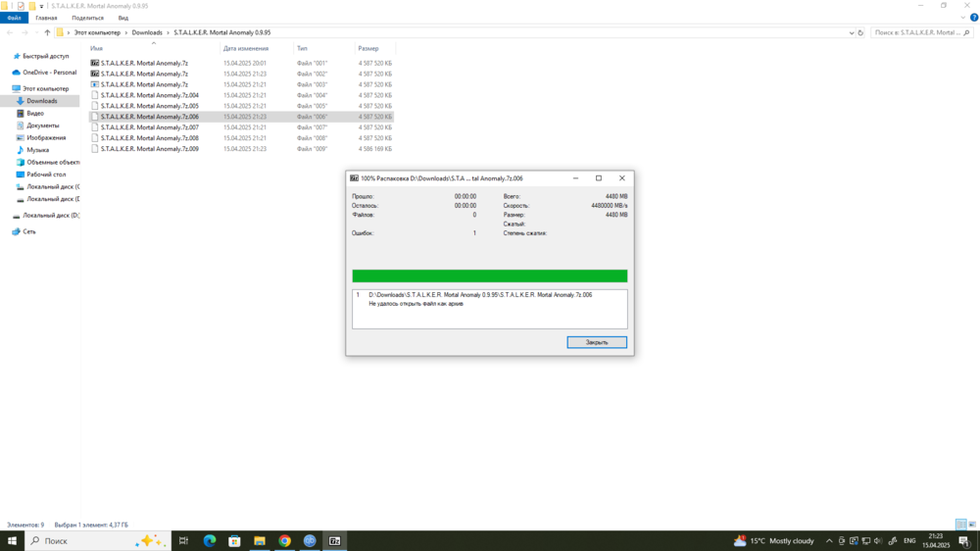Open Explorer help question-mark icon

974,18
